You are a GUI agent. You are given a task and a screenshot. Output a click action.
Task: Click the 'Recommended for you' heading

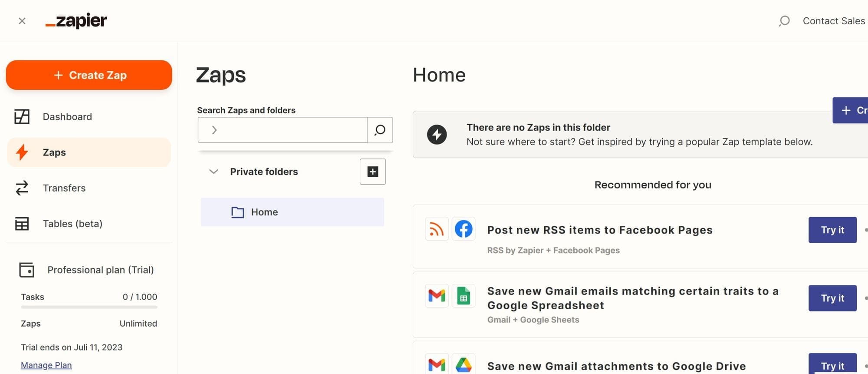pos(653,185)
